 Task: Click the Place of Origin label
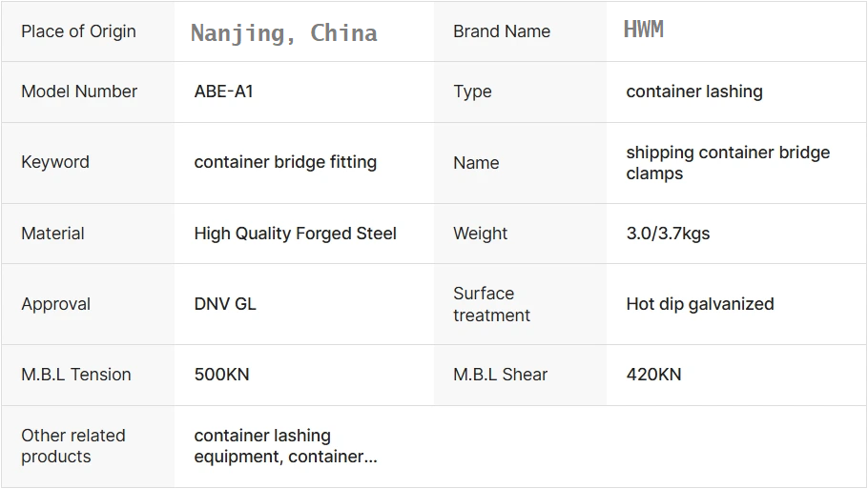click(78, 31)
